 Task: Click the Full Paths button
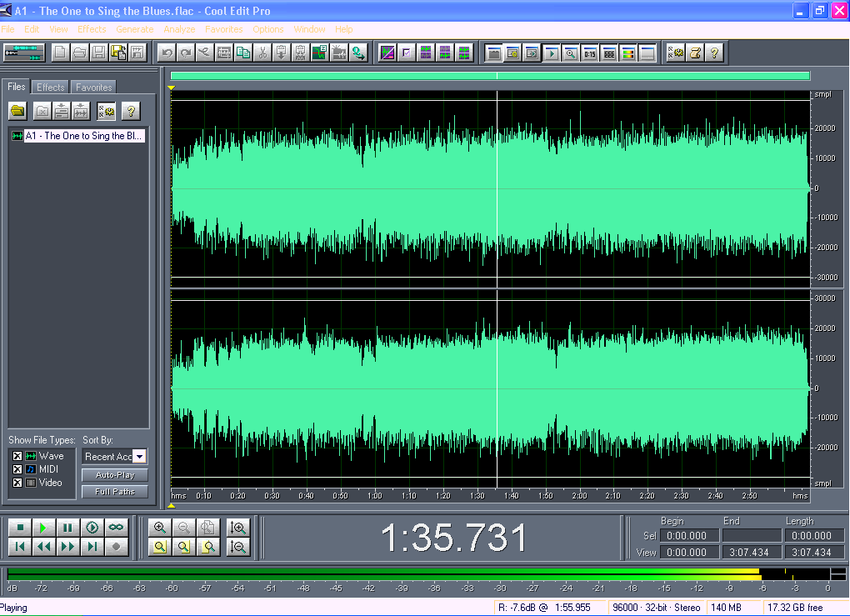click(115, 492)
